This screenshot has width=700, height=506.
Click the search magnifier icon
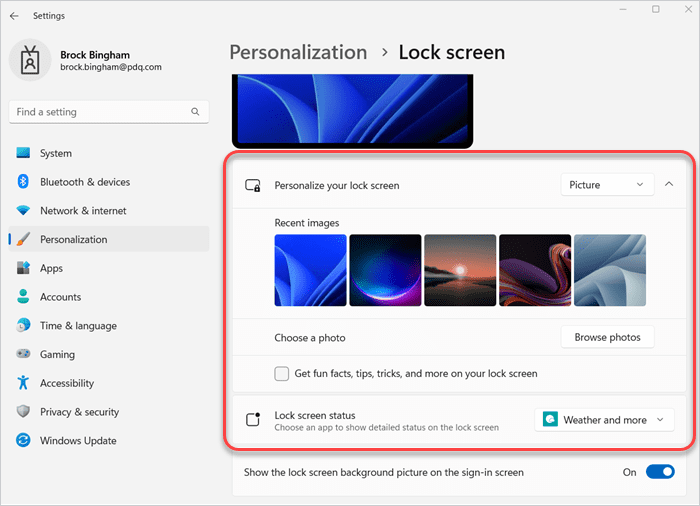[x=195, y=112]
